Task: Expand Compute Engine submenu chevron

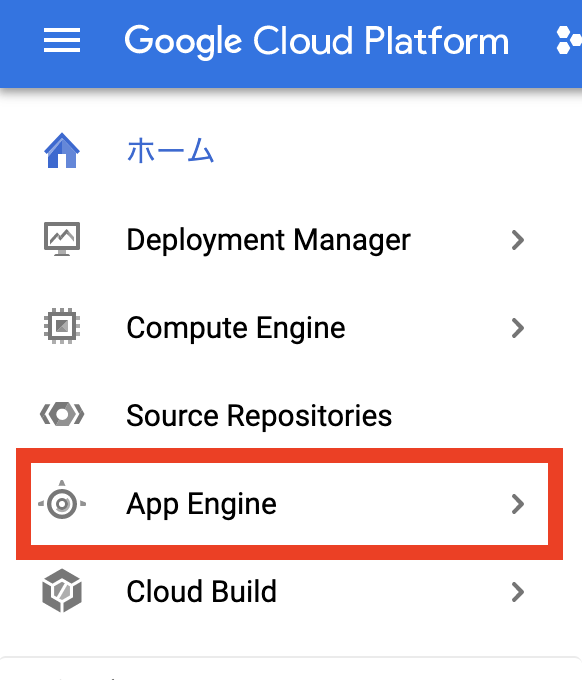Action: pyautogui.click(x=518, y=328)
